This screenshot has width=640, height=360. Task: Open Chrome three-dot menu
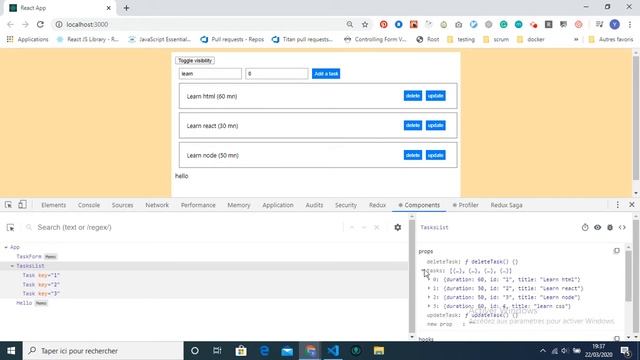(631, 24)
